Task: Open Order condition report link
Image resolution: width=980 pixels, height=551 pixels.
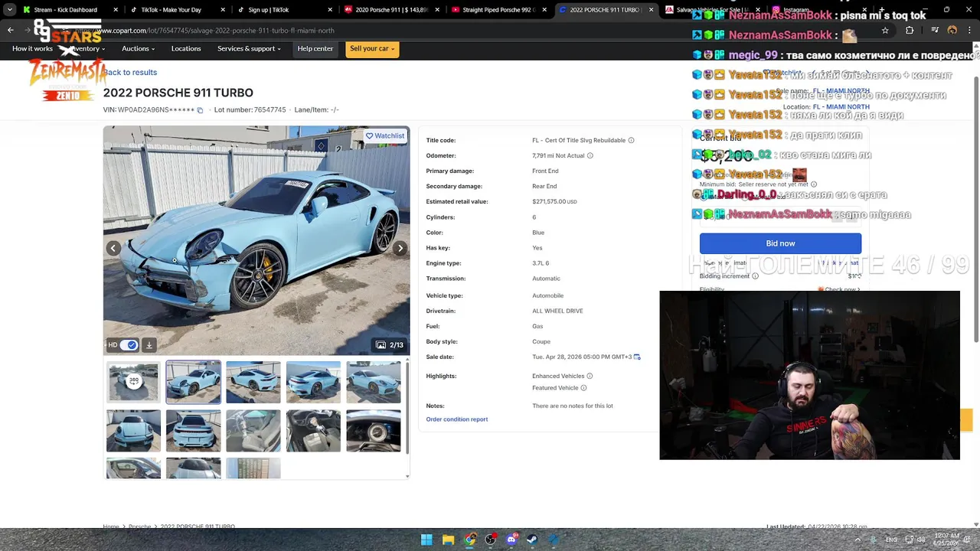Action: 456,419
